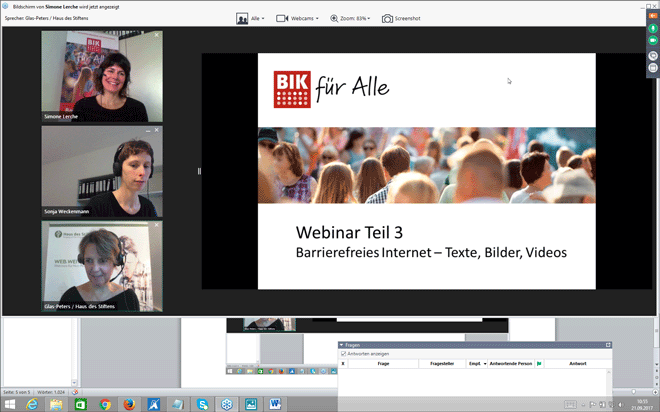
Task: Switch to Microsoft Word in taskbar
Action: [x=275, y=404]
